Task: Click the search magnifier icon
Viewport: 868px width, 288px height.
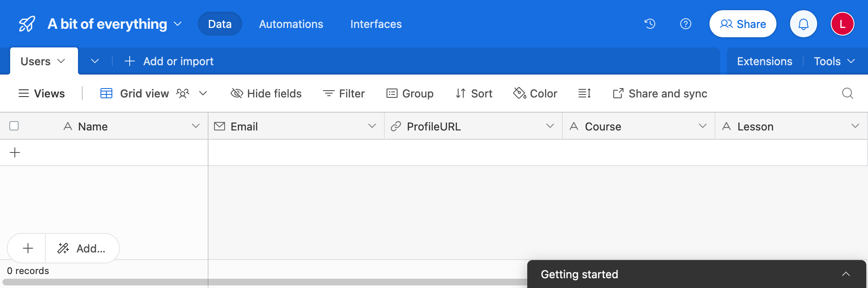Action: coord(847,93)
